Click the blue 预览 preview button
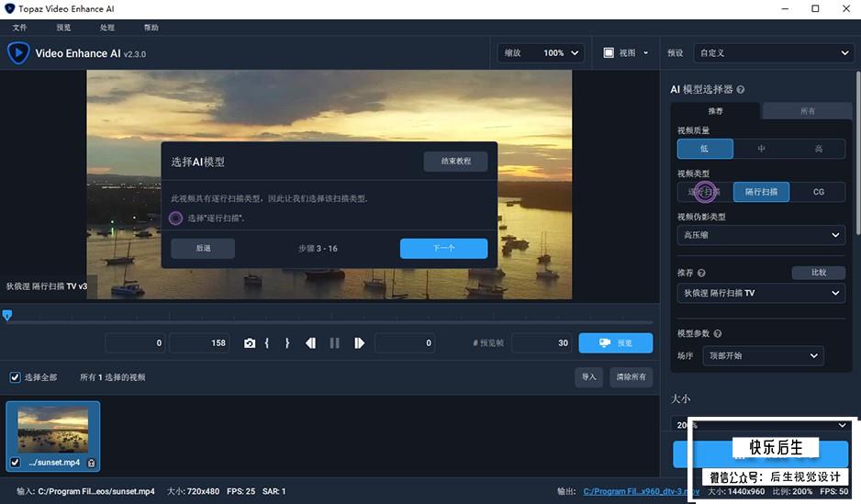Viewport: 861px width, 504px height. 616,343
